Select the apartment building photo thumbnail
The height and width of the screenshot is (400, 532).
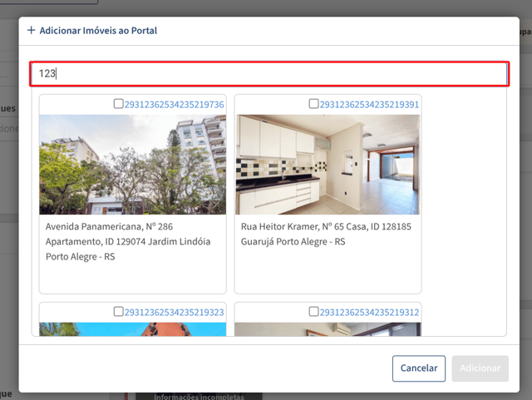pyautogui.click(x=133, y=165)
